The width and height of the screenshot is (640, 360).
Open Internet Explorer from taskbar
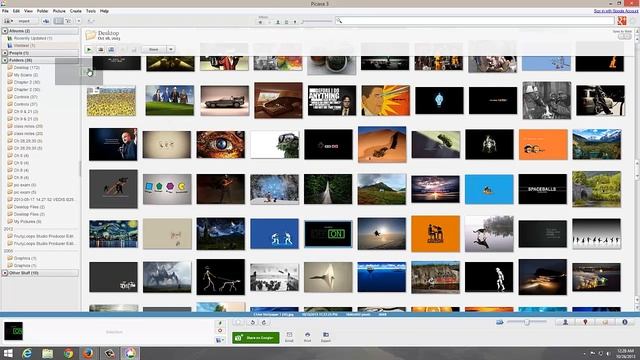pos(27,353)
